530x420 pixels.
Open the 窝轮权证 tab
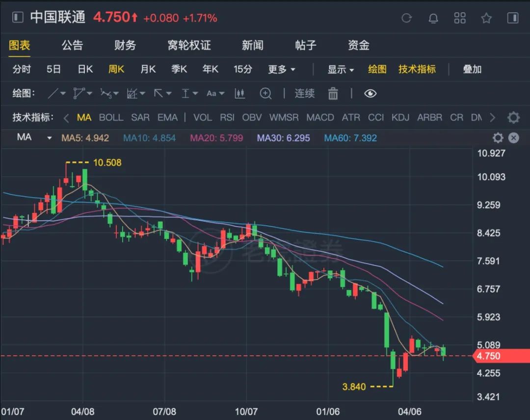(x=189, y=45)
